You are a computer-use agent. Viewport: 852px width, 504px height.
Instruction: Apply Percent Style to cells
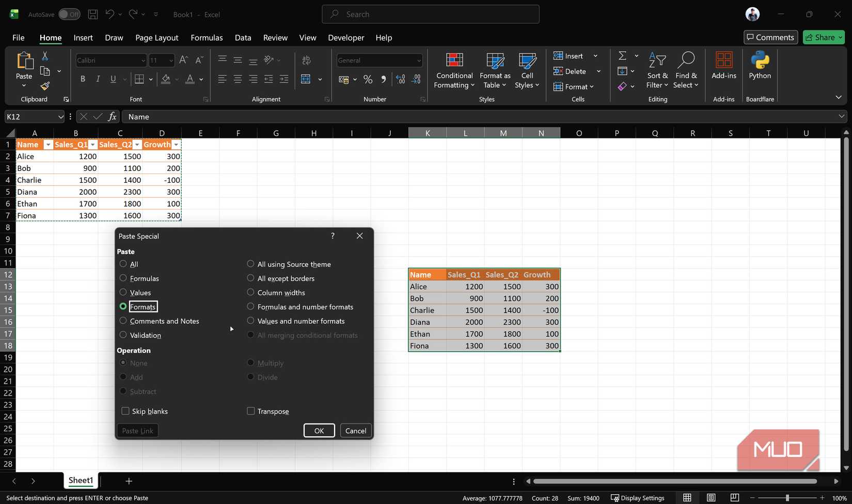pos(368,79)
